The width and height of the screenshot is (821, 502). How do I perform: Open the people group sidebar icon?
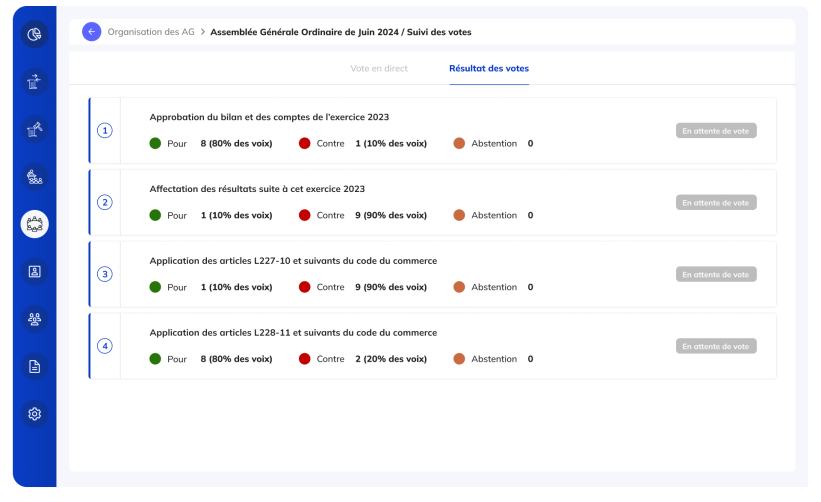[35, 319]
